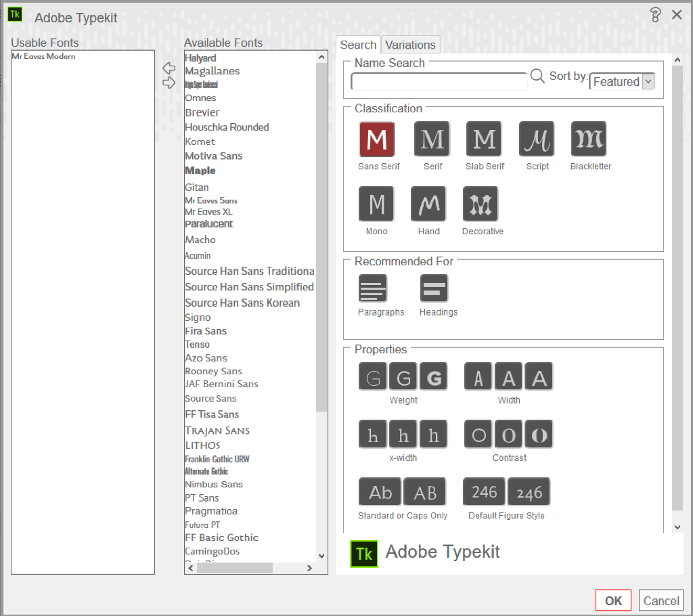Select JAF Bernini Sans font

click(221, 384)
